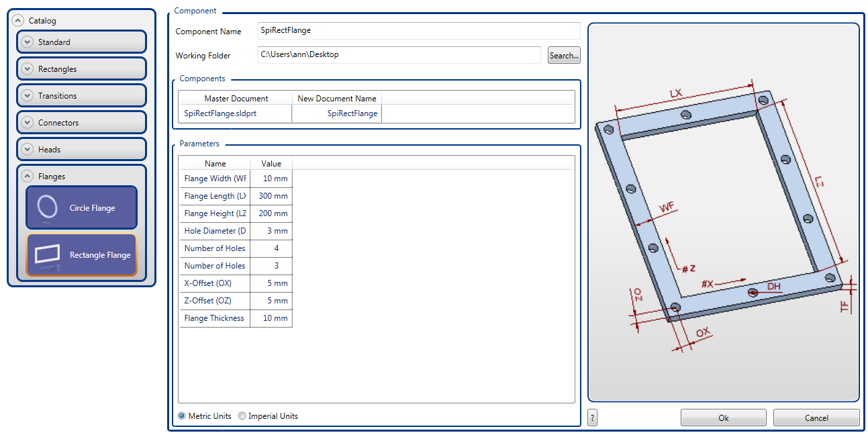Click the rectangle flange preview image
Viewport: 868px width, 439px height.
click(723, 212)
